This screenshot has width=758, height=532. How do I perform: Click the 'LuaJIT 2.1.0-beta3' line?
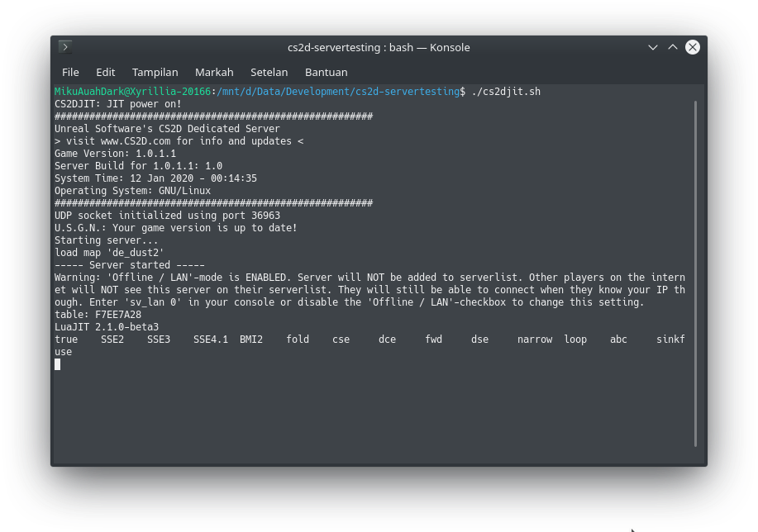[107, 327]
